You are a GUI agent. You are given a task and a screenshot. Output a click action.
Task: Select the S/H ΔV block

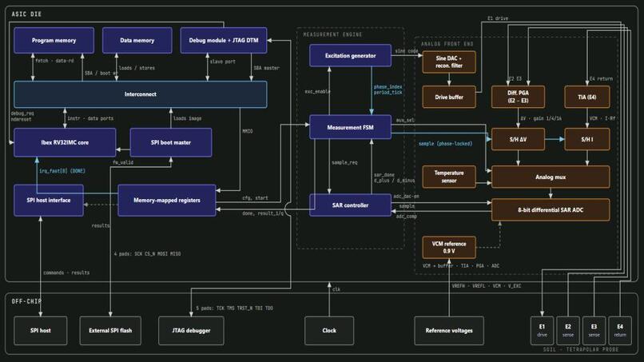(518, 139)
